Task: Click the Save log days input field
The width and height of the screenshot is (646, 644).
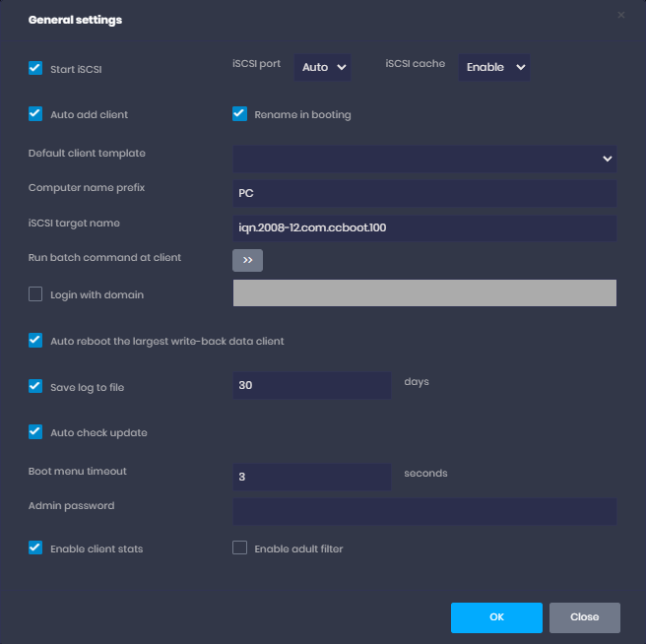Action: [x=311, y=385]
